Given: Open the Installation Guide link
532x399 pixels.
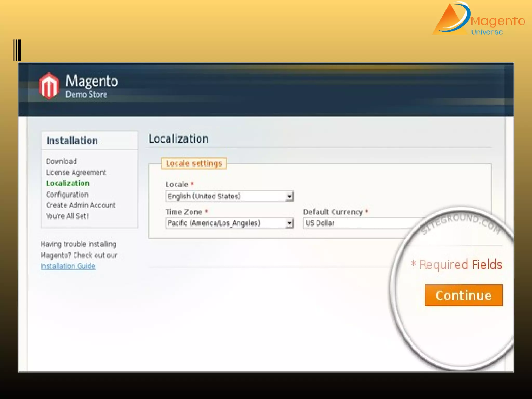Looking at the screenshot, I should [68, 266].
